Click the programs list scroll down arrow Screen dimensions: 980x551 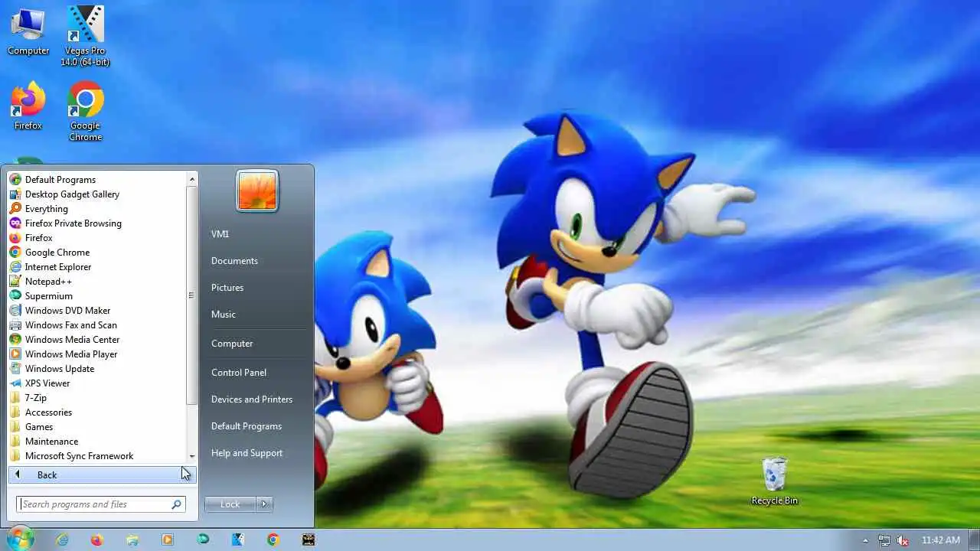[192, 456]
